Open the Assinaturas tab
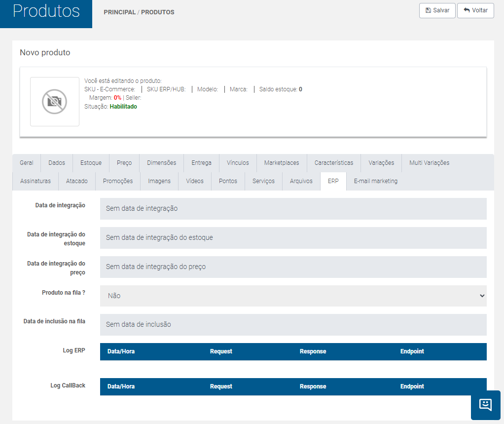 pyautogui.click(x=36, y=181)
